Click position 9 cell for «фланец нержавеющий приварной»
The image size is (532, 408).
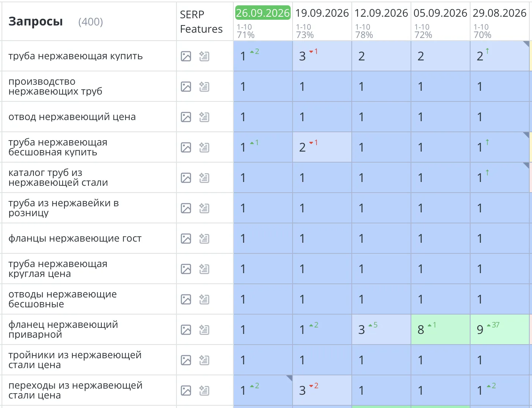pyautogui.click(x=500, y=330)
